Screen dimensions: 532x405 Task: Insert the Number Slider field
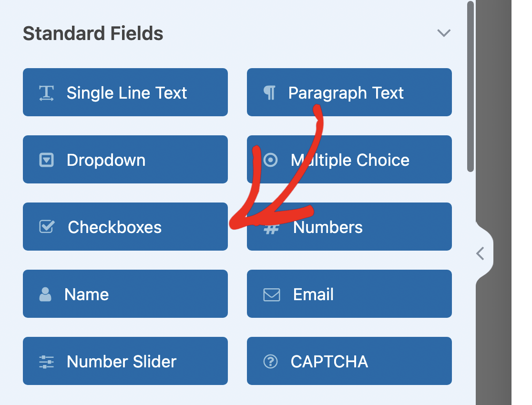point(125,361)
